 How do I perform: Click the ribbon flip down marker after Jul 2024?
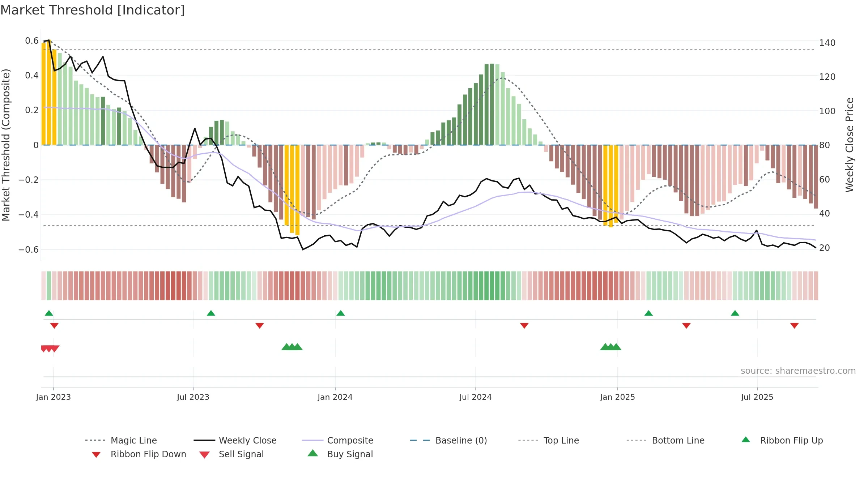point(524,326)
